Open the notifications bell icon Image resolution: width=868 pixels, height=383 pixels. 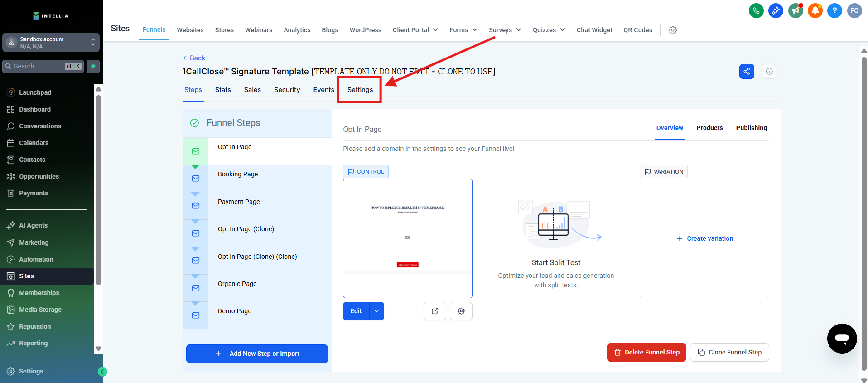point(815,10)
